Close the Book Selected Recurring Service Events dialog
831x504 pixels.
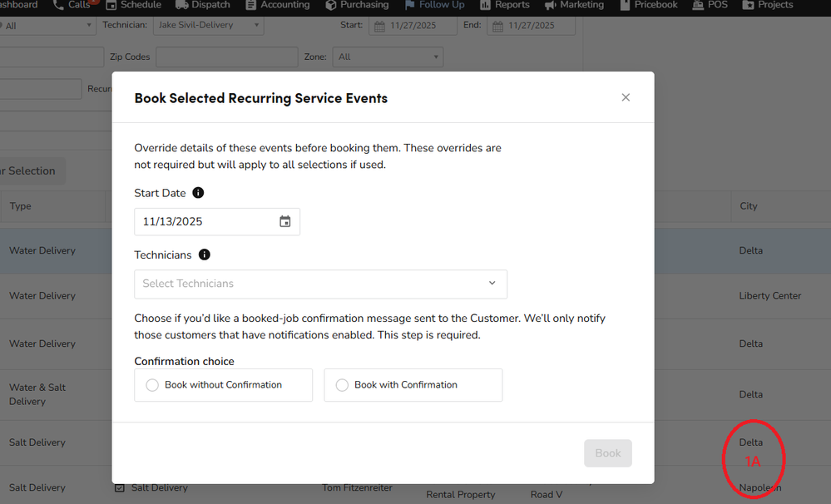[626, 97]
